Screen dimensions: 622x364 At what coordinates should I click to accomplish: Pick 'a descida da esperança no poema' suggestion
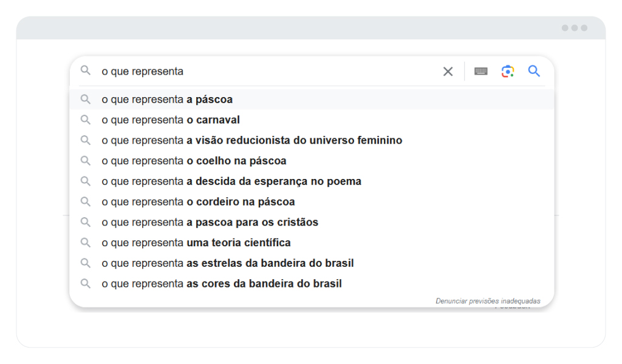312,181
